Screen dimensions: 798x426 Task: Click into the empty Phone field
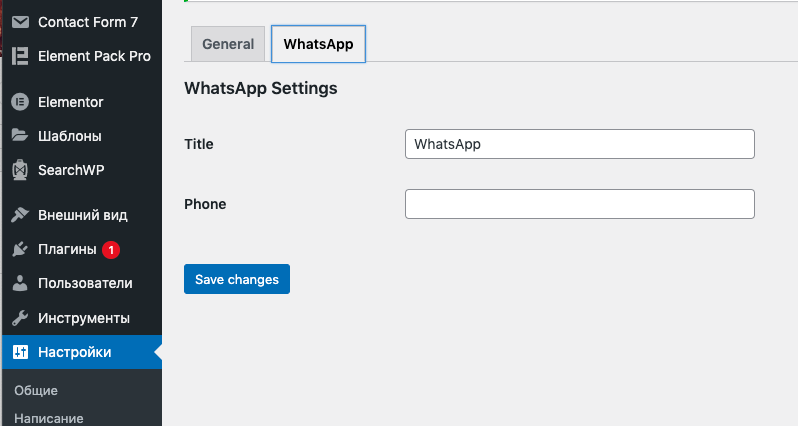[x=580, y=204]
